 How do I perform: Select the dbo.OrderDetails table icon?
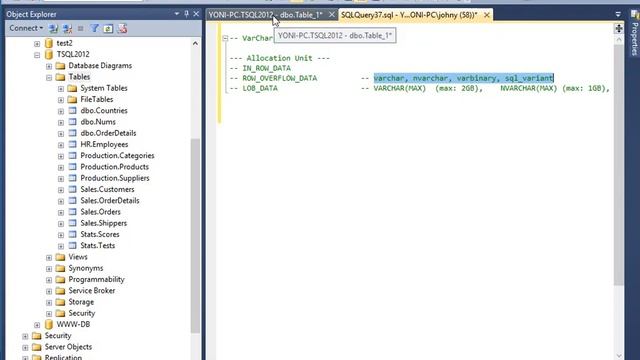point(73,133)
